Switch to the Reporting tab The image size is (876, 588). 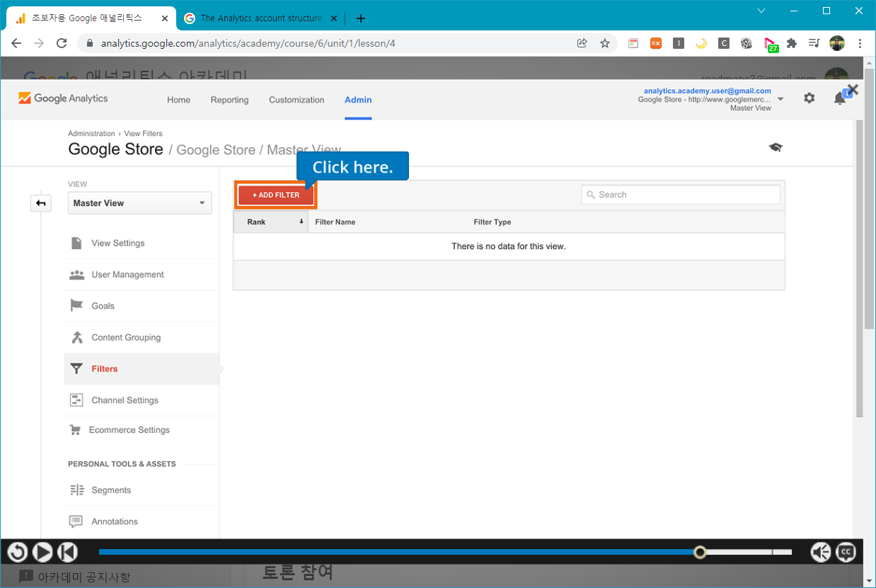pos(229,100)
